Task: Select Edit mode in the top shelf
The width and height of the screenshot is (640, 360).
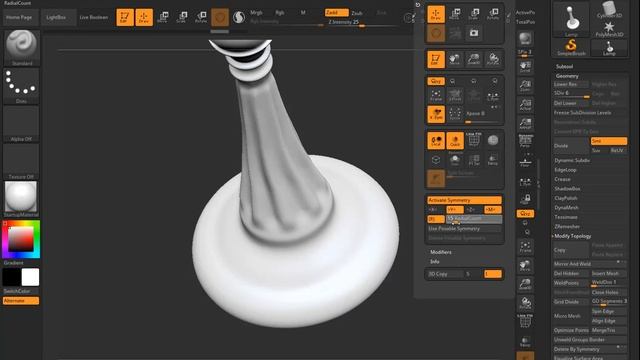Action: click(x=125, y=17)
